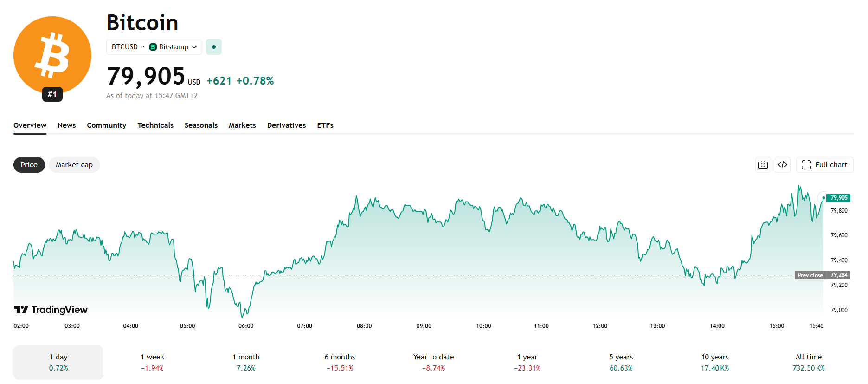Select the All time range

pos(808,363)
